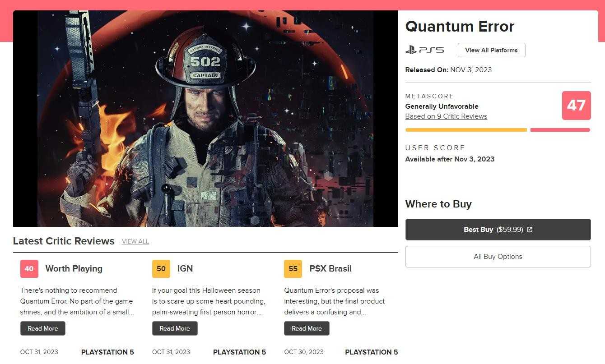Read More of the Worth Playing review
This screenshot has height=364, width=605.
pyautogui.click(x=43, y=328)
